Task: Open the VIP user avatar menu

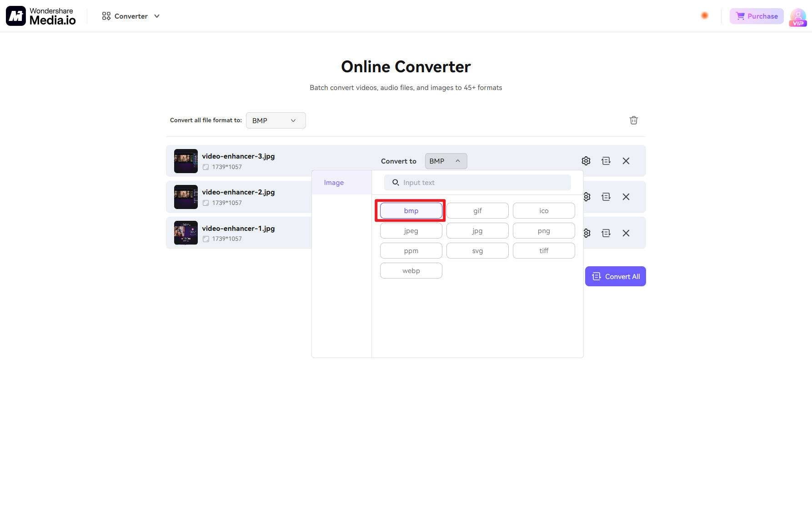Action: 798,17
